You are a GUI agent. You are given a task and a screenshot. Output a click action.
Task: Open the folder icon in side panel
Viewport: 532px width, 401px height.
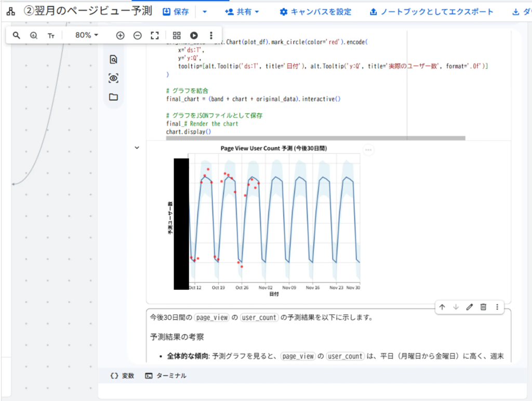113,97
